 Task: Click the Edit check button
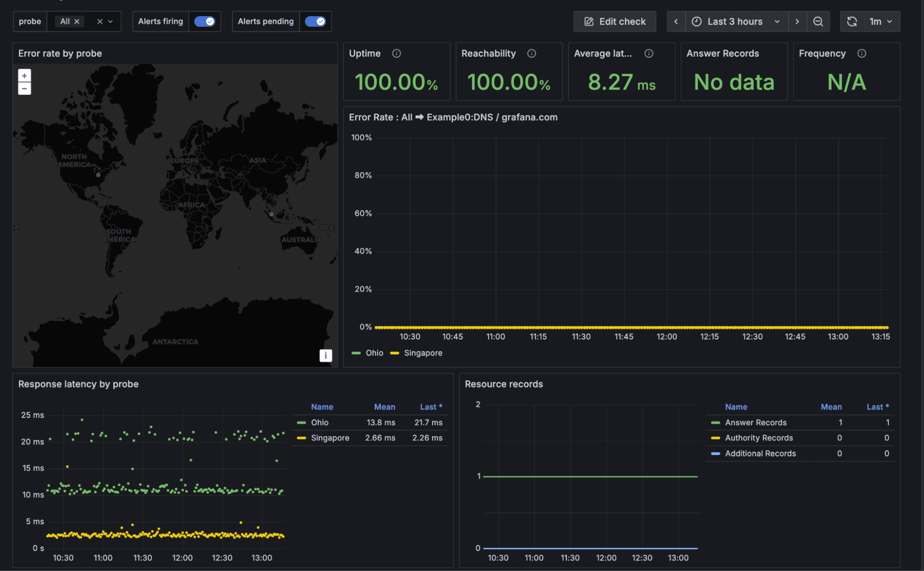click(x=615, y=21)
